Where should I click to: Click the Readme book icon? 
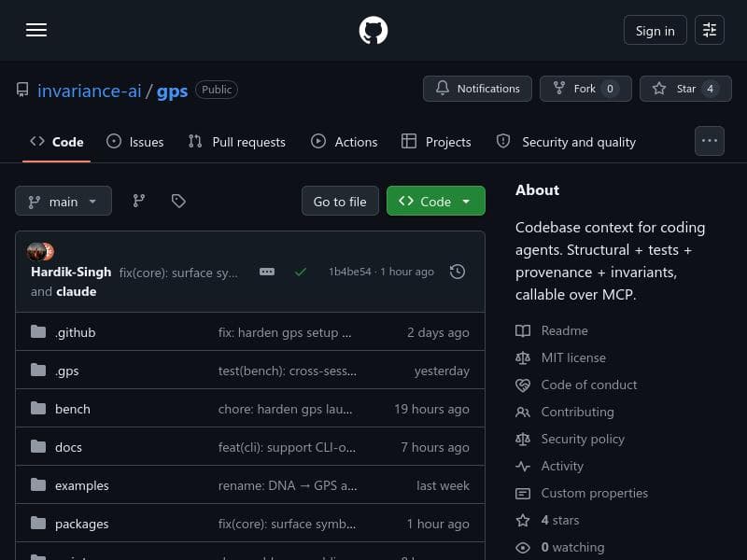coord(523,331)
